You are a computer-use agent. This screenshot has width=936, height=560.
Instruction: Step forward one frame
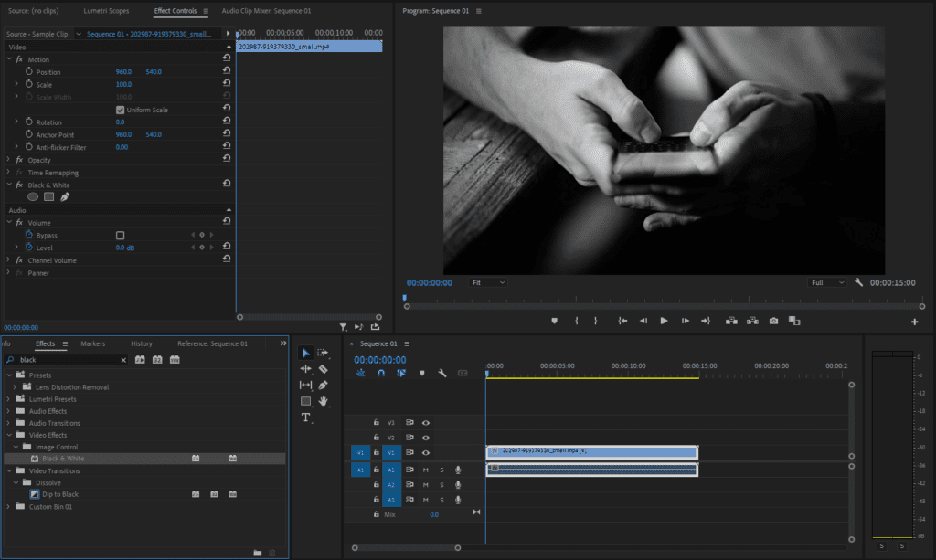(686, 321)
